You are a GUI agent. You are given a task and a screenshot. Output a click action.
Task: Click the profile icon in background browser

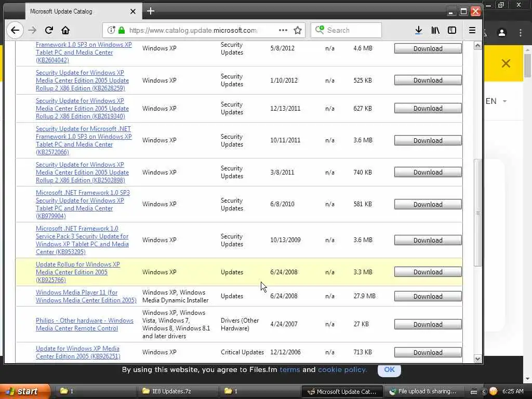tap(502, 33)
